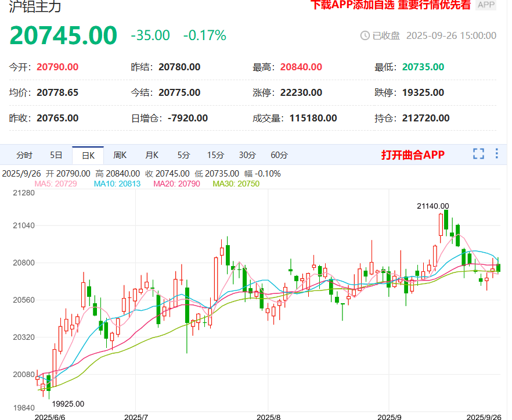Select the 60分 interval tab
The height and width of the screenshot is (420, 512).
coord(279,155)
